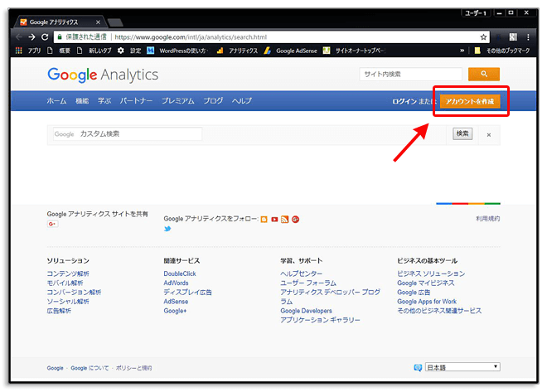Click the カスタム検索 input field

[x=128, y=134]
